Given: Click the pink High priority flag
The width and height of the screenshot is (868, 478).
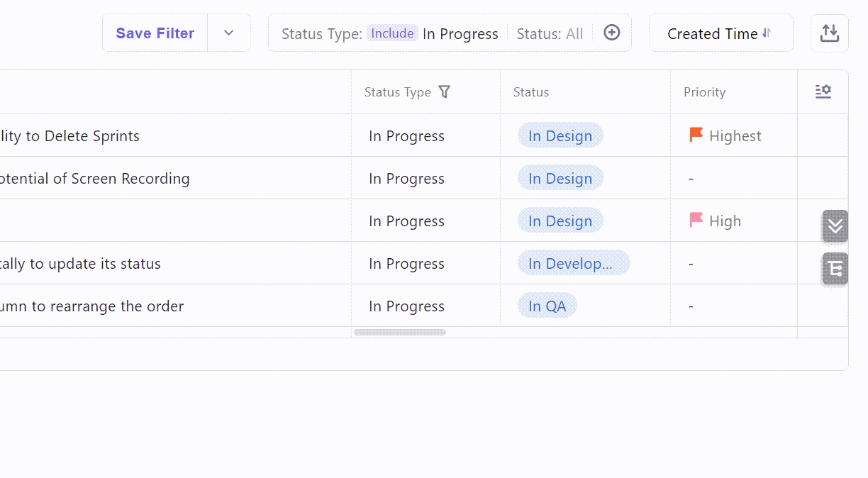Looking at the screenshot, I should click(696, 220).
